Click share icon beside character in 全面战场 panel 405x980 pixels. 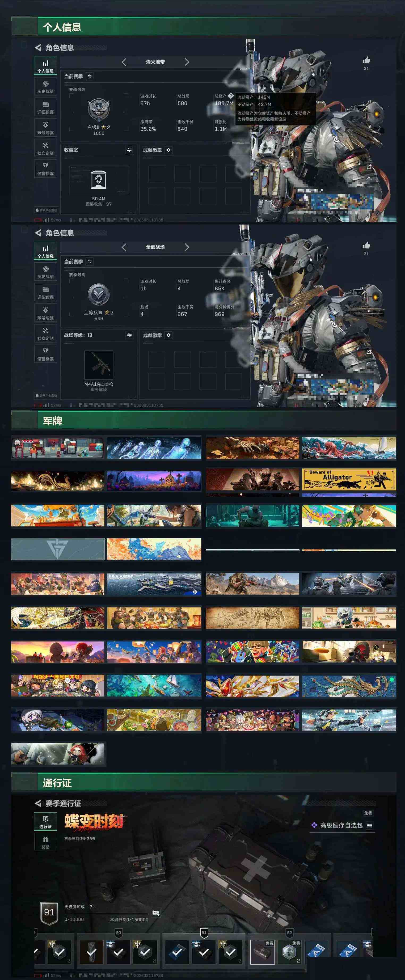tap(368, 352)
